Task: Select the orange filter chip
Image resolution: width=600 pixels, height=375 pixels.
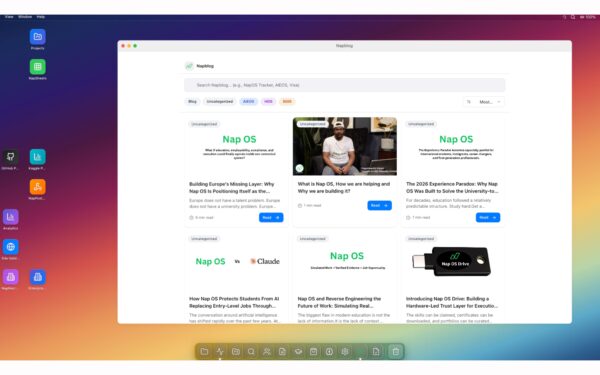Action: tap(287, 101)
